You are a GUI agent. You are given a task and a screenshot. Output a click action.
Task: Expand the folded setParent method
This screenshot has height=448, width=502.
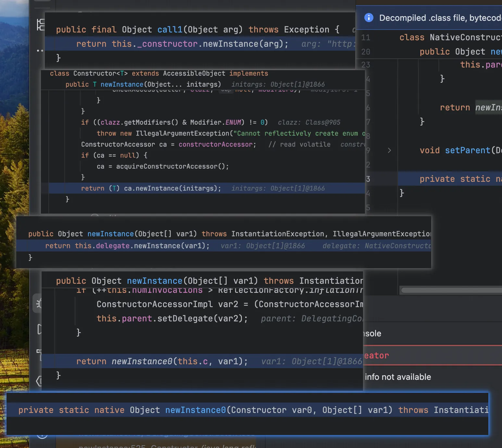click(389, 150)
